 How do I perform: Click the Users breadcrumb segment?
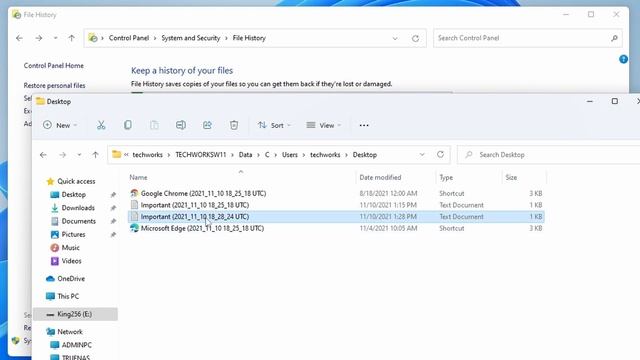point(290,155)
